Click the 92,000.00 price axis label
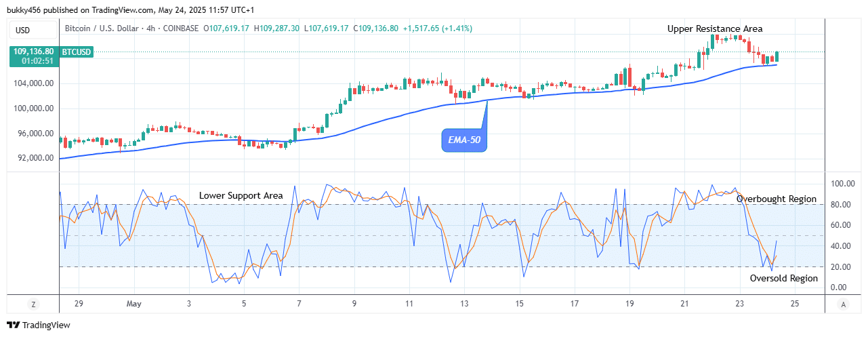Viewport: 868px width, 337px height. 35,158
